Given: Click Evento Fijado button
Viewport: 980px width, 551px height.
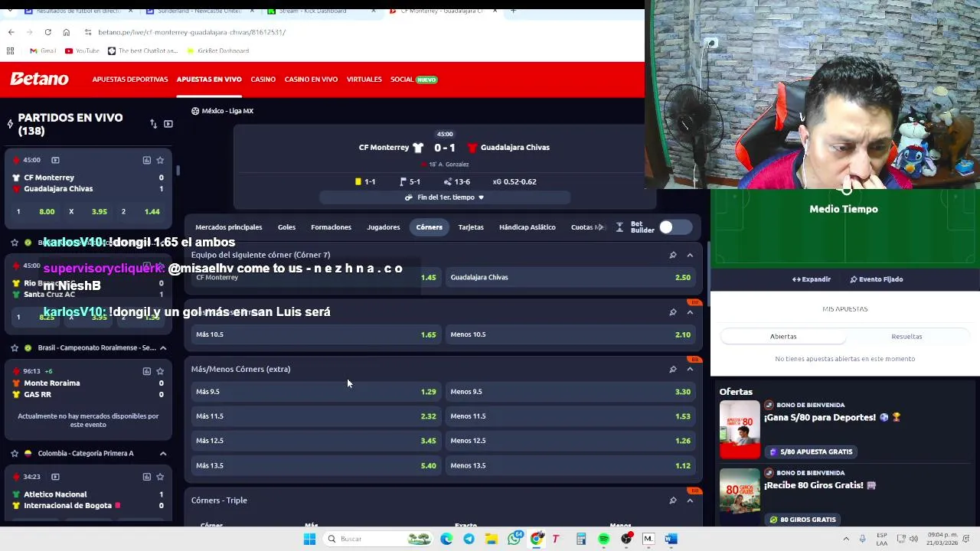Looking at the screenshot, I should tap(876, 279).
